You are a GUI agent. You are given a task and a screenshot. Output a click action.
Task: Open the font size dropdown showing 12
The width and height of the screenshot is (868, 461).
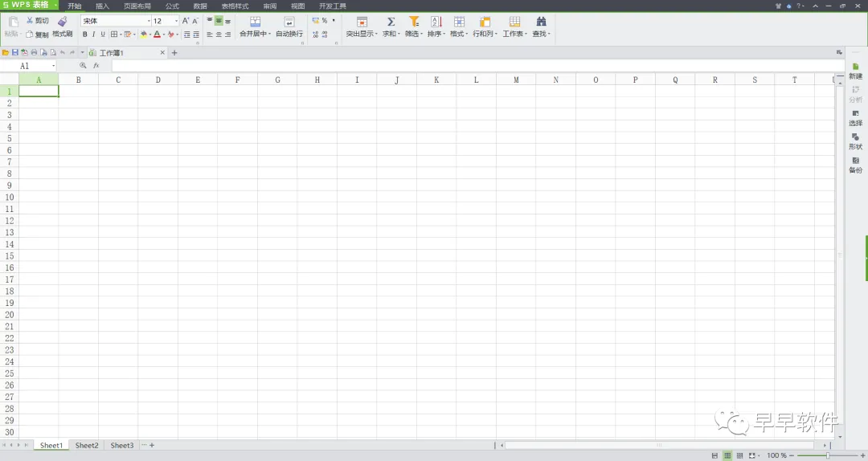(x=176, y=21)
